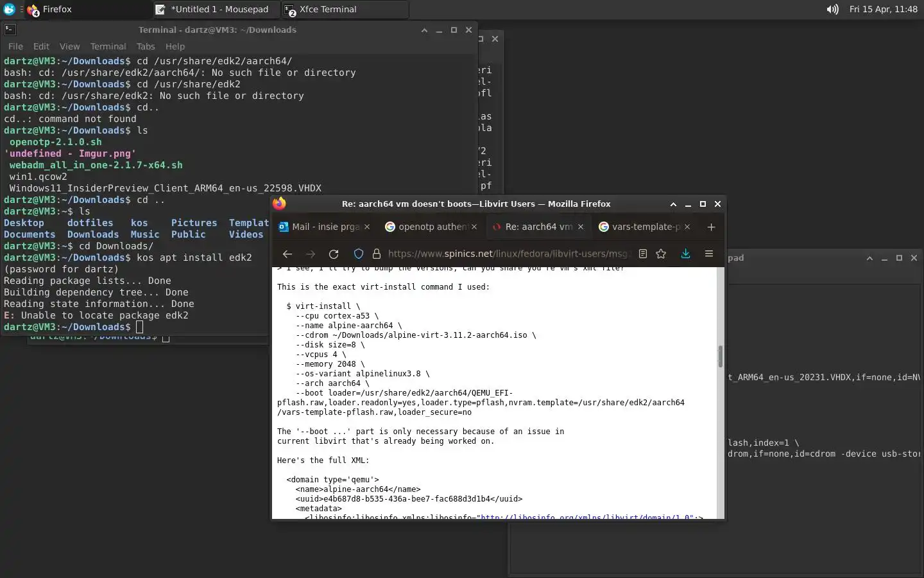Screen dimensions: 924x578
Task: Open the Terminal Tabs menu
Action: click(x=146, y=46)
